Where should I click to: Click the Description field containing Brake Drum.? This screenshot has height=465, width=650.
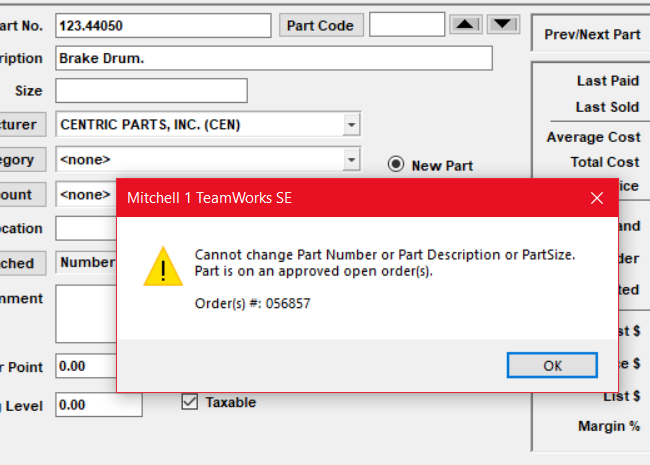274,58
